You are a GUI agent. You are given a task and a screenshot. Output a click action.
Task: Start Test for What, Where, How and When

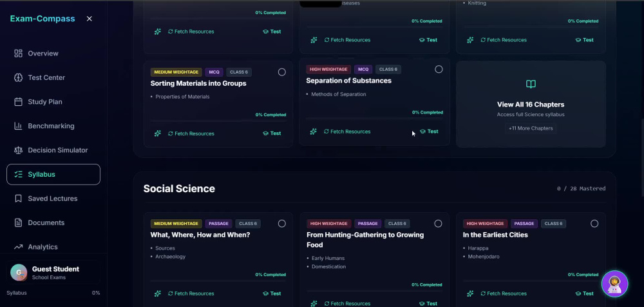pos(272,293)
